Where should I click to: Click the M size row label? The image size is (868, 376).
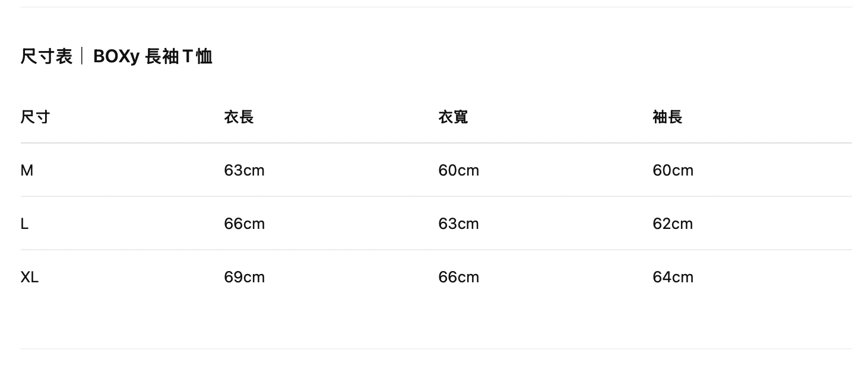(x=27, y=170)
